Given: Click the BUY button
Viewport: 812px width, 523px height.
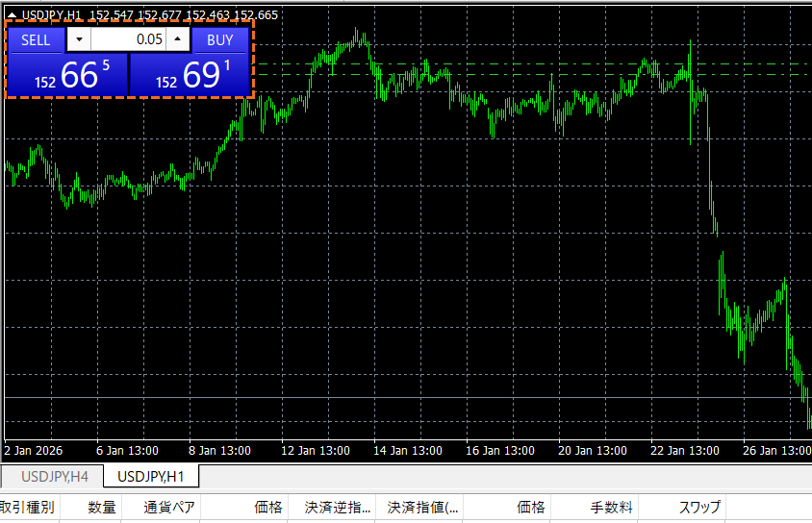Looking at the screenshot, I should click(x=220, y=40).
